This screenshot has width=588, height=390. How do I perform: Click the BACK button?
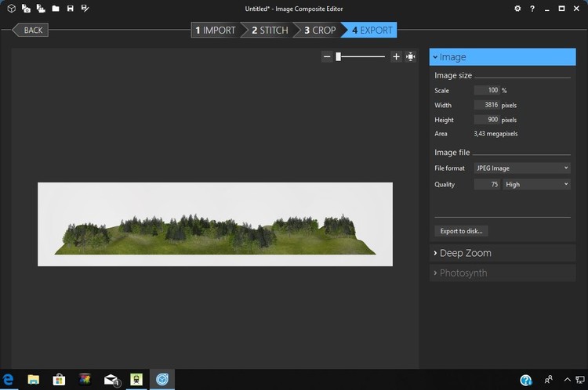pos(31,31)
